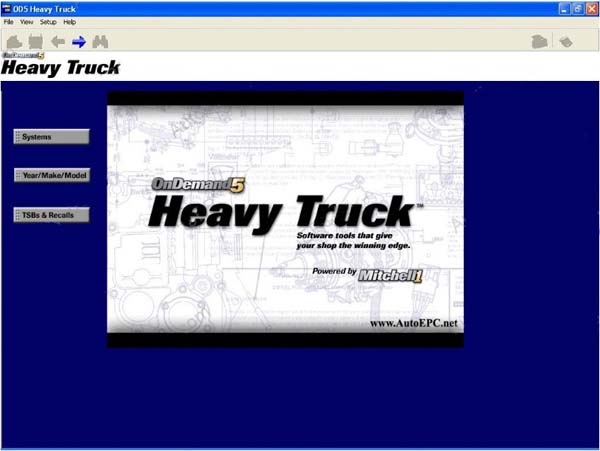Viewport: 600px width, 451px height.
Task: Open search with the binoculars icon
Action: (100, 41)
